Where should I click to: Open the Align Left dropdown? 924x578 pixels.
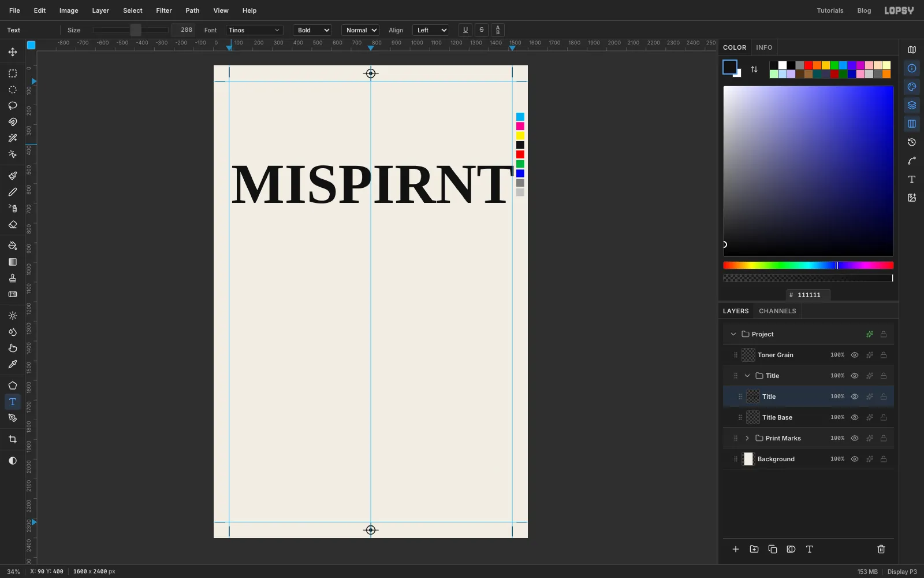point(431,30)
